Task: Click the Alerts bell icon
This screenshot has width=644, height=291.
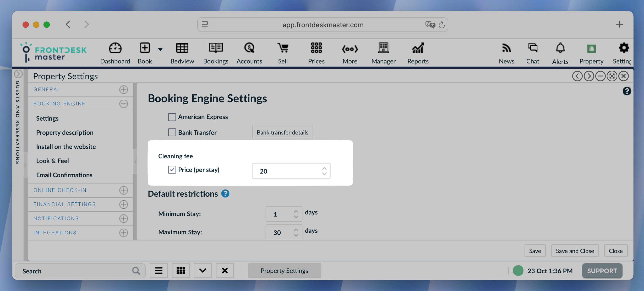Action: click(560, 48)
